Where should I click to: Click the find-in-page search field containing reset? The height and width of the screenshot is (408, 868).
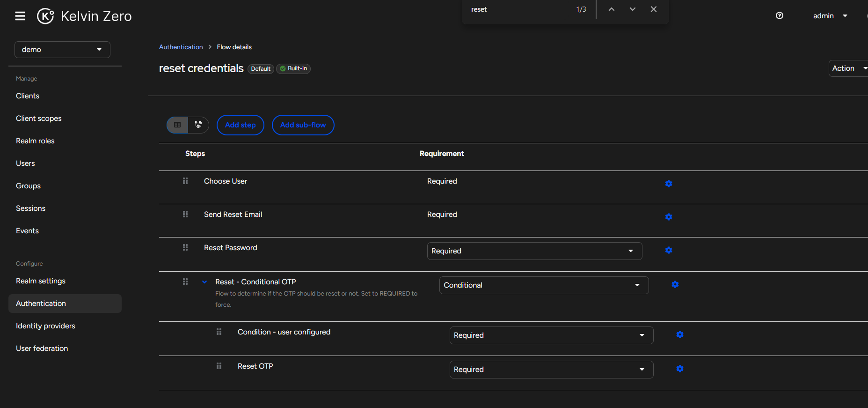(519, 9)
